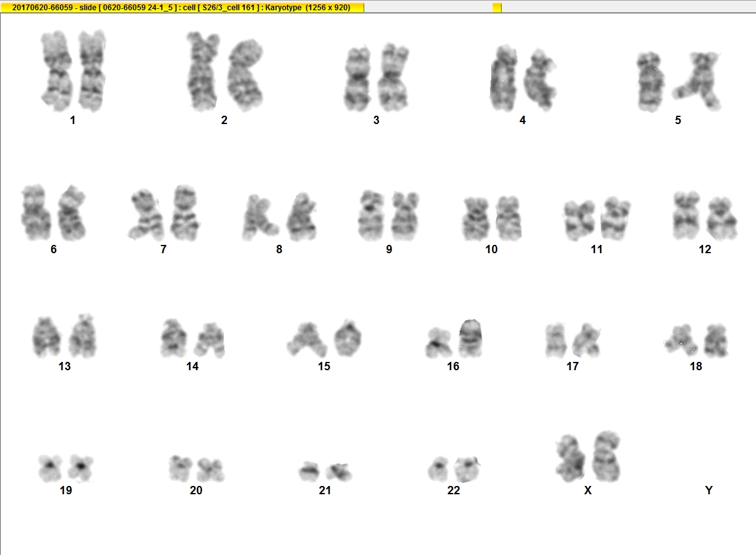This screenshot has width=756, height=555.
Task: Select the right chromosome of pair 7
Action: [185, 213]
